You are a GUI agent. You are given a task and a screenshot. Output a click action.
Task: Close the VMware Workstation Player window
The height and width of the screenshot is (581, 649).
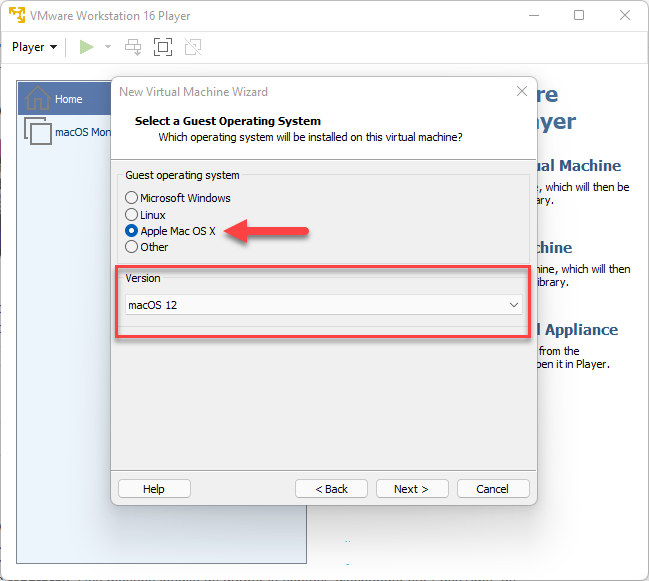[625, 15]
